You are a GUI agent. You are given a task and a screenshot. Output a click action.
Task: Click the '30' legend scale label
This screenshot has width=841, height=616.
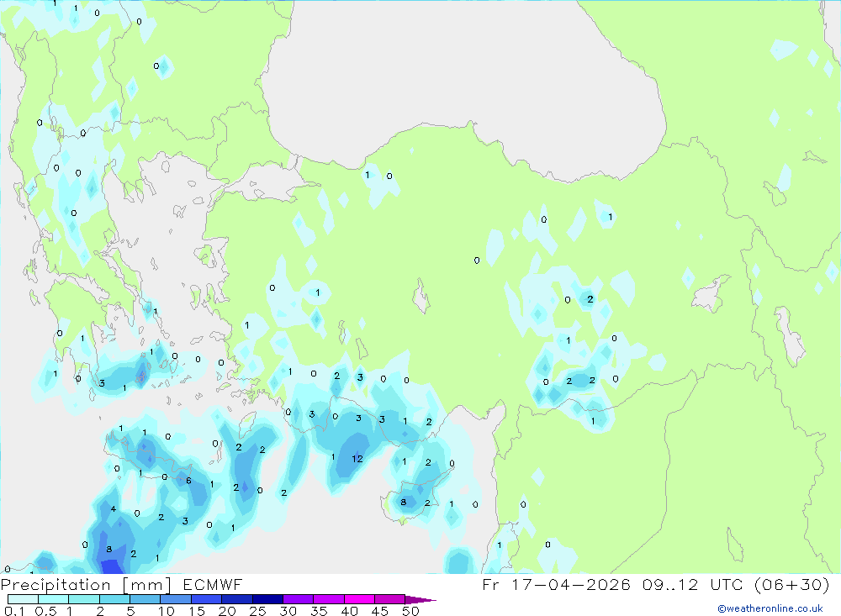288,611
